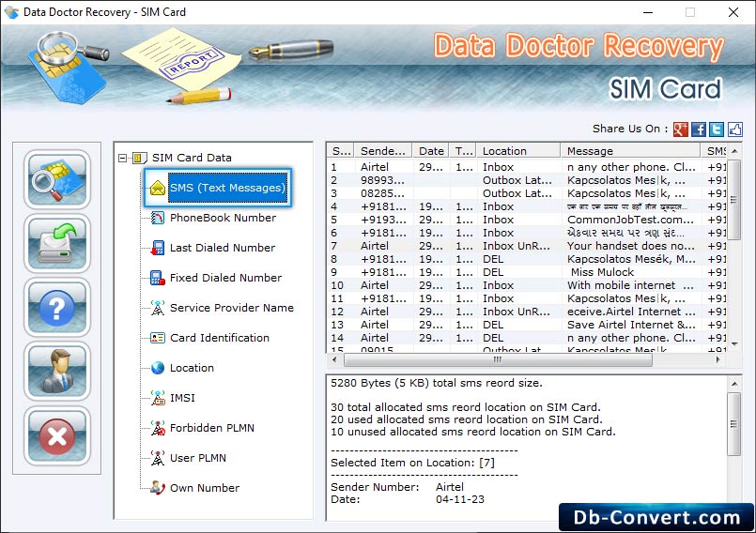Screen dimensions: 756x533
Task: Click the Service Provider Name tower icon
Action: pyautogui.click(x=157, y=308)
